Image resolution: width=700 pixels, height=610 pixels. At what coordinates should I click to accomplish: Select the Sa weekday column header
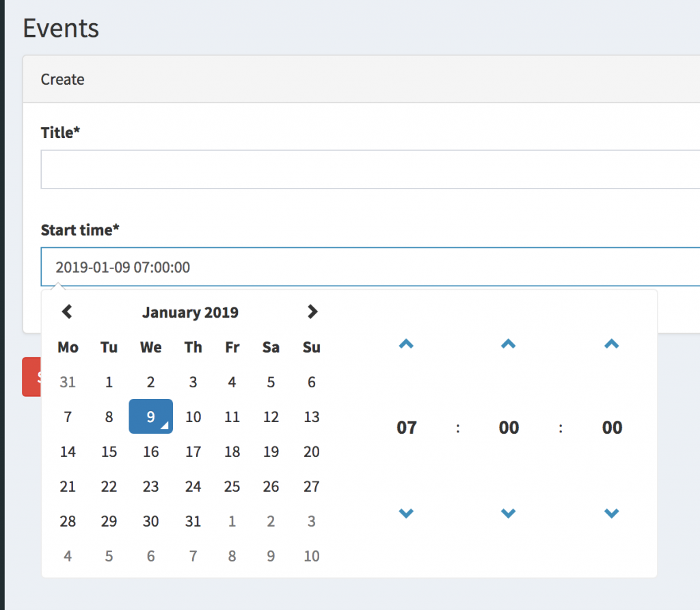(271, 347)
